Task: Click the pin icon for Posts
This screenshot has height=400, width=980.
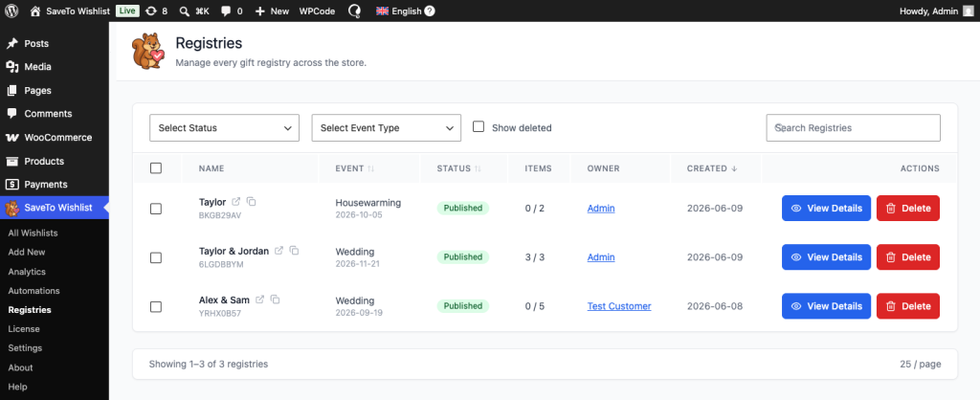Action: pyautogui.click(x=11, y=44)
